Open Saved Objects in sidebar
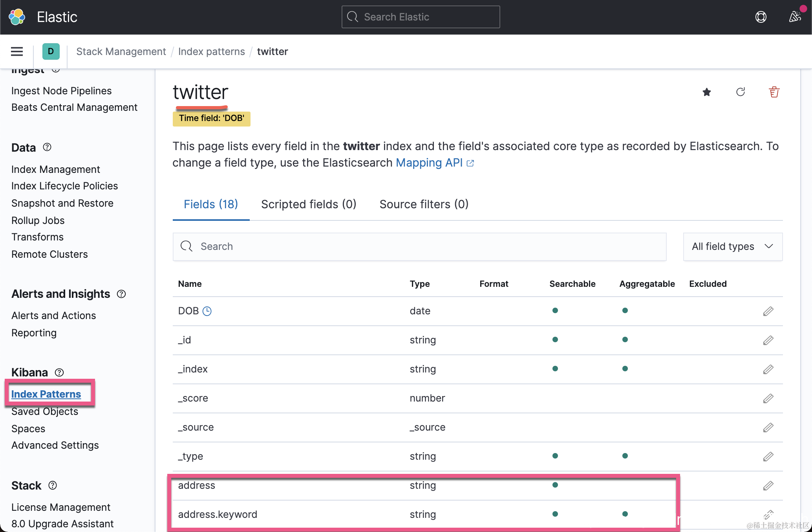The image size is (812, 532). pos(45,411)
